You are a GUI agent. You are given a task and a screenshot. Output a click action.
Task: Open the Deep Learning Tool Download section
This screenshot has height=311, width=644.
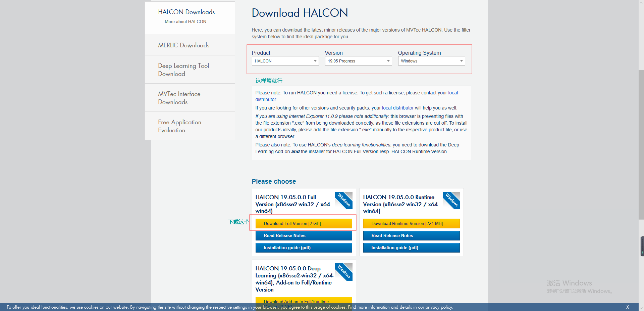[183, 70]
